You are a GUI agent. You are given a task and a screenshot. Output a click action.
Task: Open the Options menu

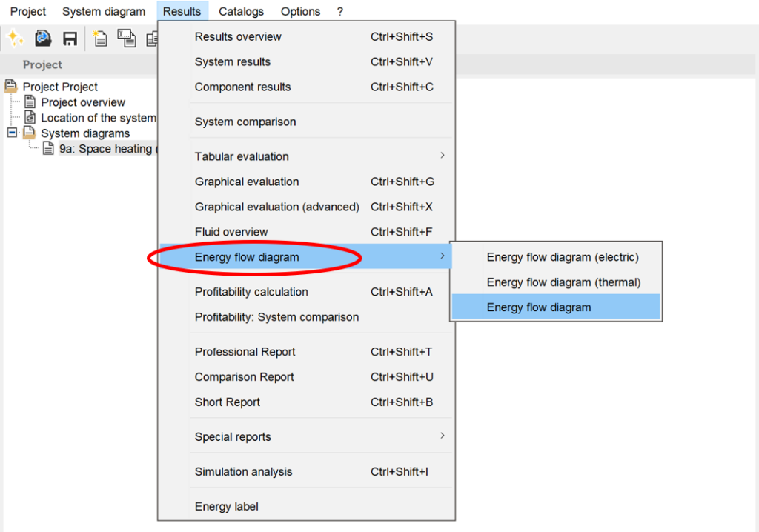[300, 11]
